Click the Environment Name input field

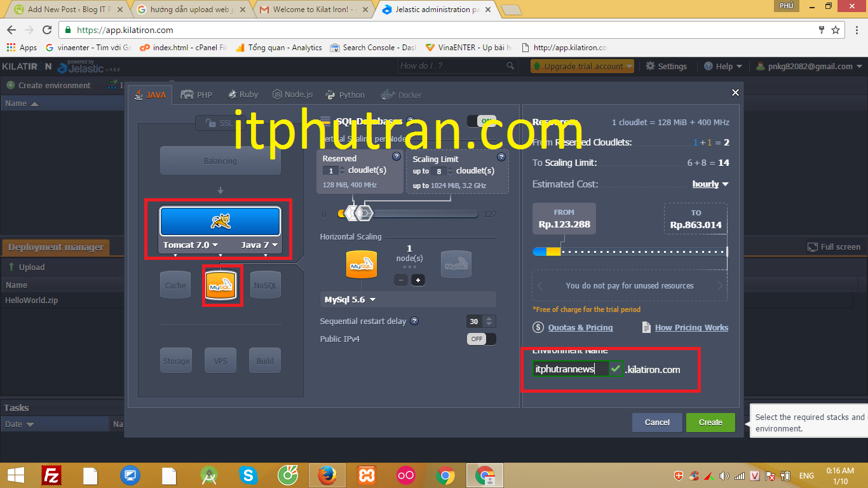(571, 369)
